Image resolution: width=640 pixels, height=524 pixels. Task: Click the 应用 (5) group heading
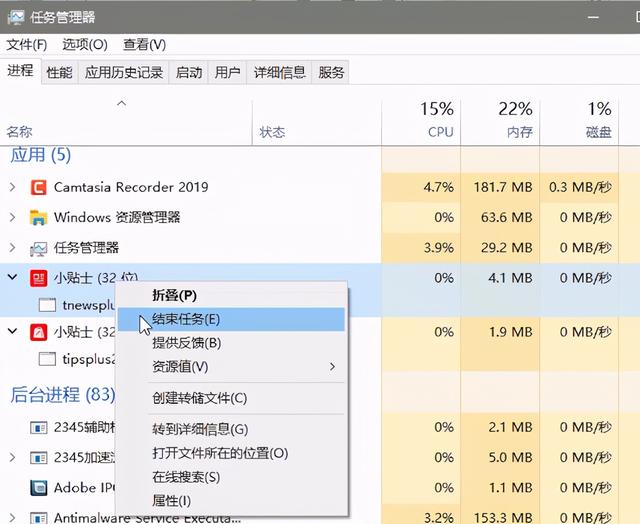(40, 155)
